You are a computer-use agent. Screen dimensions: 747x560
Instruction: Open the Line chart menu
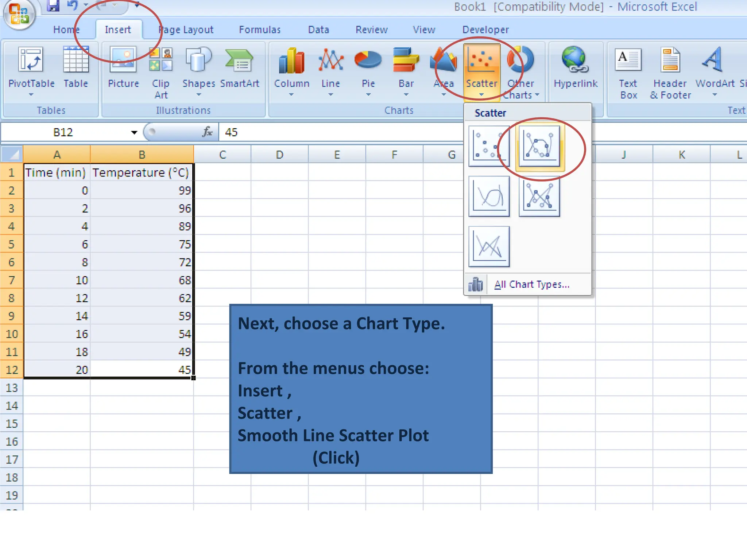pos(331,71)
